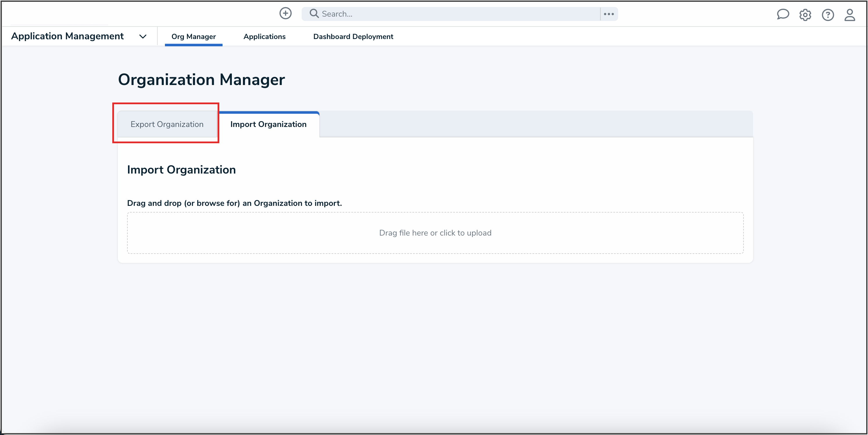The width and height of the screenshot is (868, 435).
Task: Open the user profile icon
Action: point(849,15)
